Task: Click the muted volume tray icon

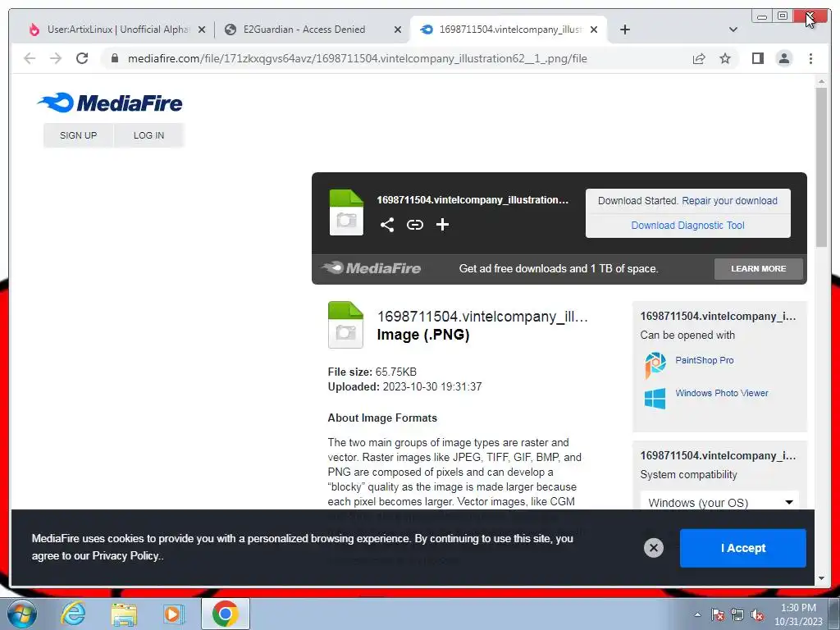Action: pos(757,615)
